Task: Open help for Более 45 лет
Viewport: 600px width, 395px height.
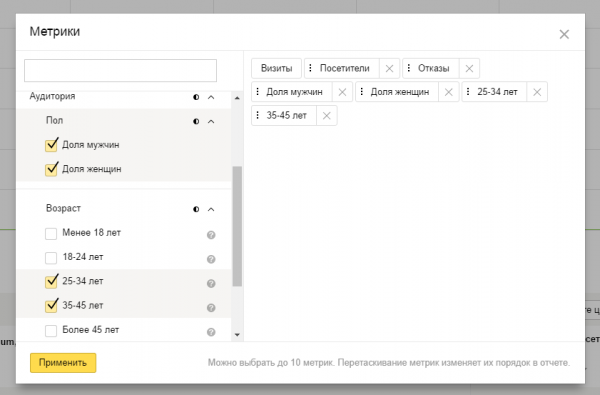Action: (211, 332)
